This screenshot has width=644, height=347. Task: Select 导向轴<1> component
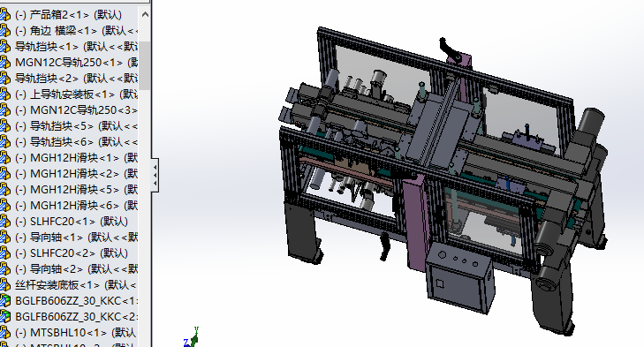pos(76,238)
